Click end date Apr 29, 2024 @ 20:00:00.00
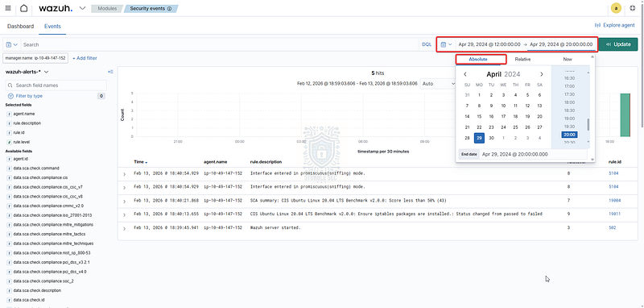This screenshot has width=644, height=308. [561, 44]
